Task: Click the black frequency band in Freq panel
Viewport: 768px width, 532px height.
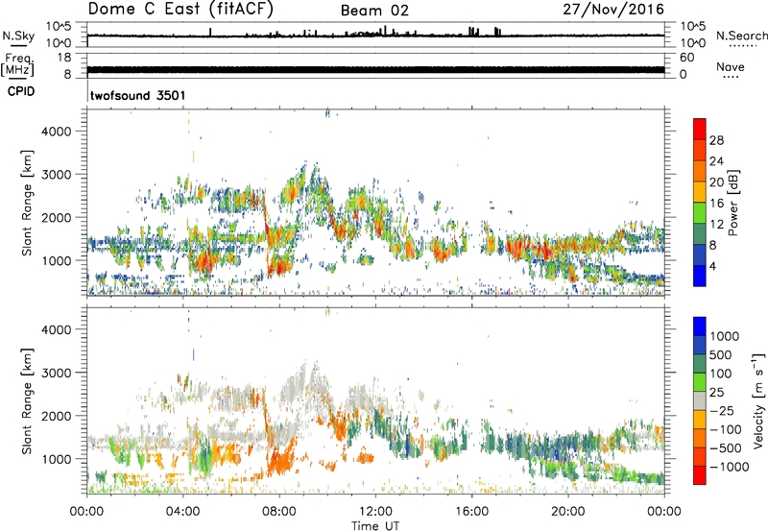Action: click(x=375, y=69)
